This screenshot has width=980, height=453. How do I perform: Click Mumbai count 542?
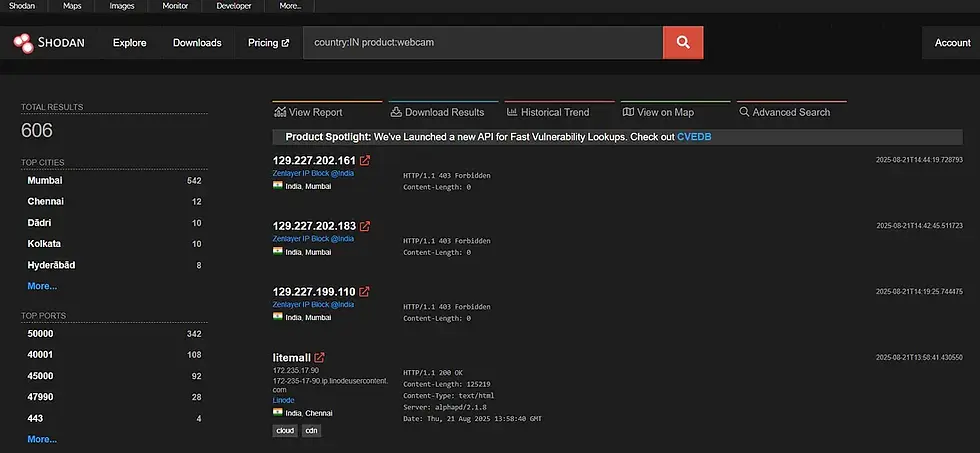click(194, 181)
